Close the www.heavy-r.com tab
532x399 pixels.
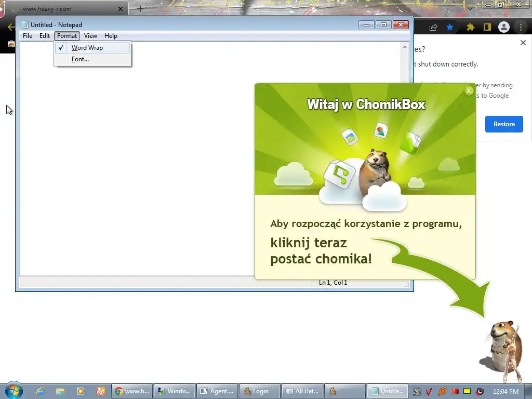point(121,9)
